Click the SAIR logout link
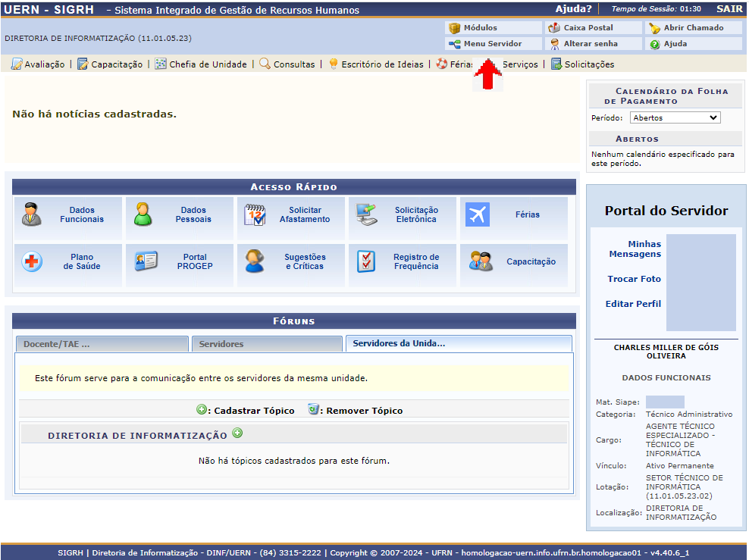Screen dimensions: 749x560 click(x=729, y=9)
